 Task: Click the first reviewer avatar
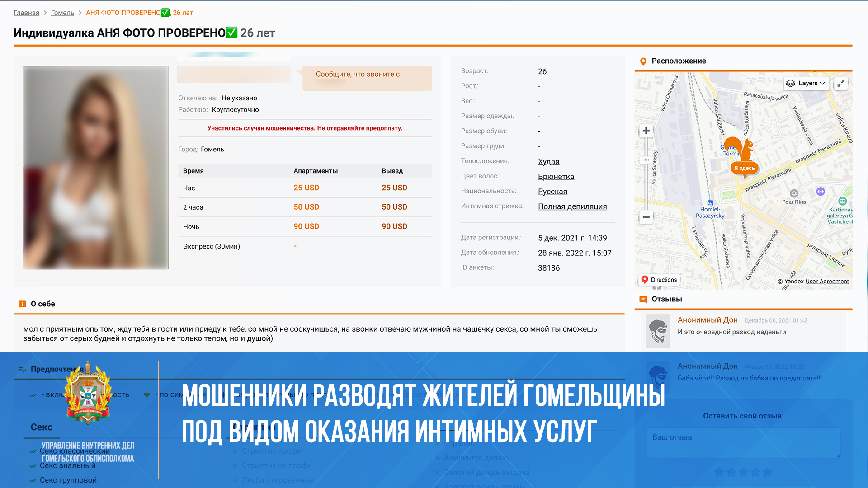tap(657, 332)
